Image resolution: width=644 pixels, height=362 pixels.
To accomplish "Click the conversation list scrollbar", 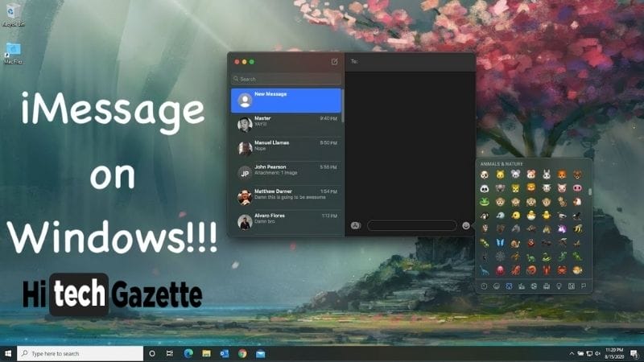I will [x=343, y=106].
